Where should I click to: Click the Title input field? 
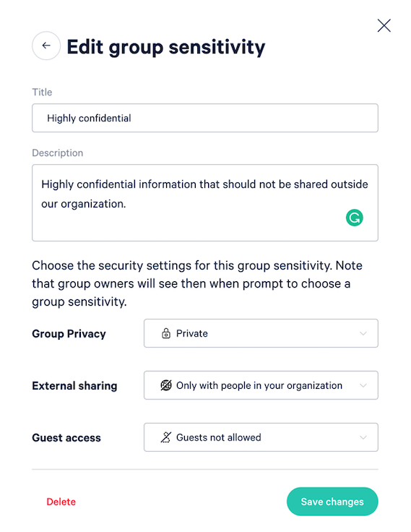pyautogui.click(x=205, y=118)
